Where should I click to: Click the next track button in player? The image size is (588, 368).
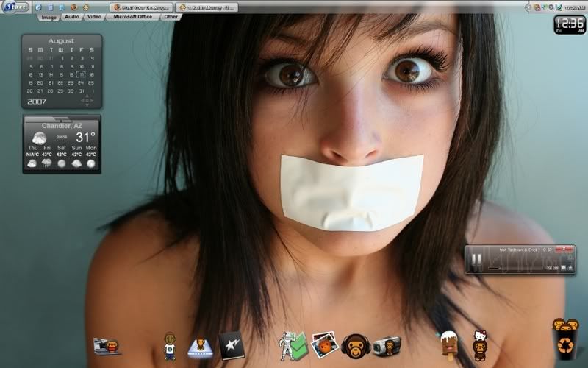556,268
